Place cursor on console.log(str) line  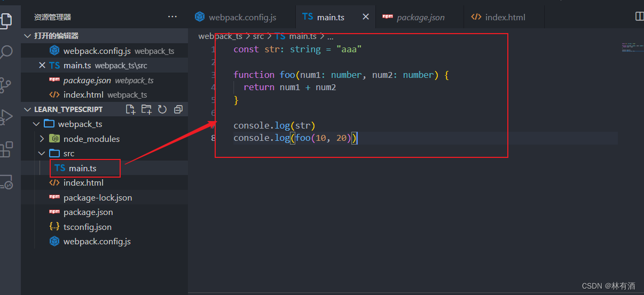[274, 125]
